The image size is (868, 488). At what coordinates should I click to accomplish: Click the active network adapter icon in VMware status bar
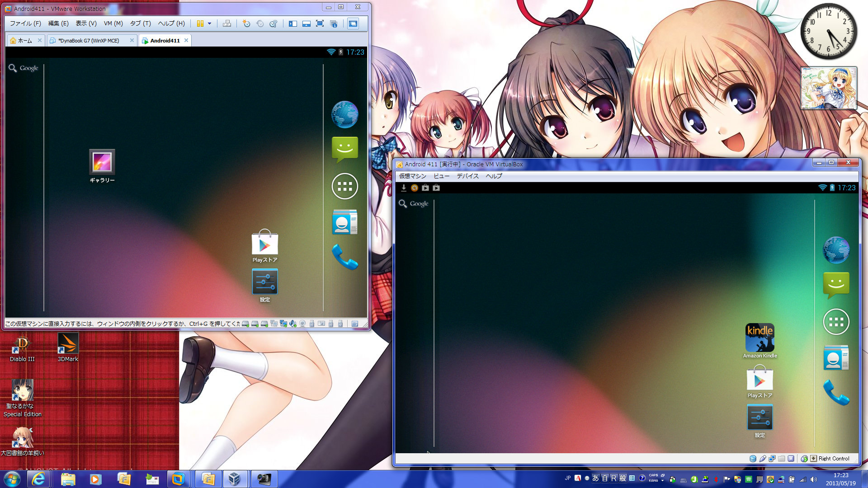pyautogui.click(x=283, y=324)
